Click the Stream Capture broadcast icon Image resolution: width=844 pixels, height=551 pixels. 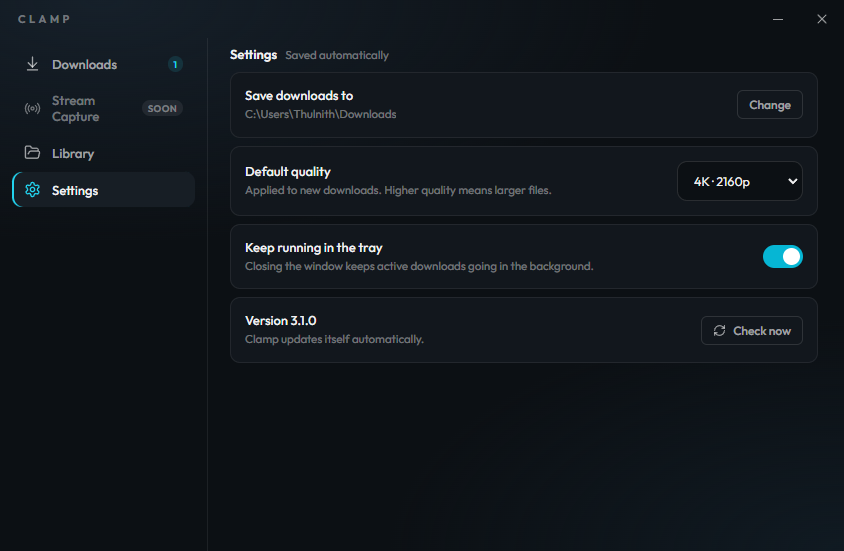tap(32, 109)
